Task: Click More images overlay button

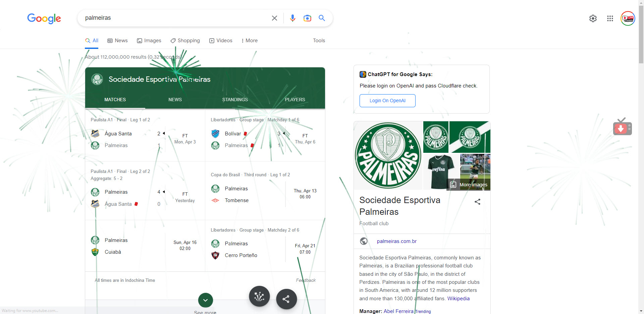Action: pos(469,185)
